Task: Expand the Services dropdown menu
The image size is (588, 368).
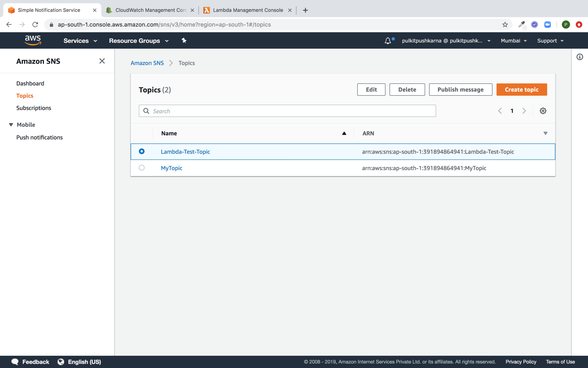Action: (x=80, y=41)
